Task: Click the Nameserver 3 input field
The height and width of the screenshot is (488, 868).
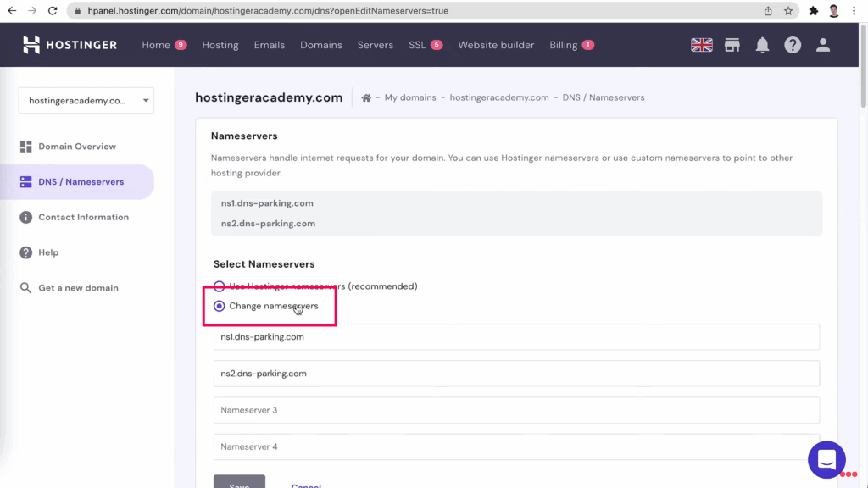Action: pyautogui.click(x=516, y=410)
